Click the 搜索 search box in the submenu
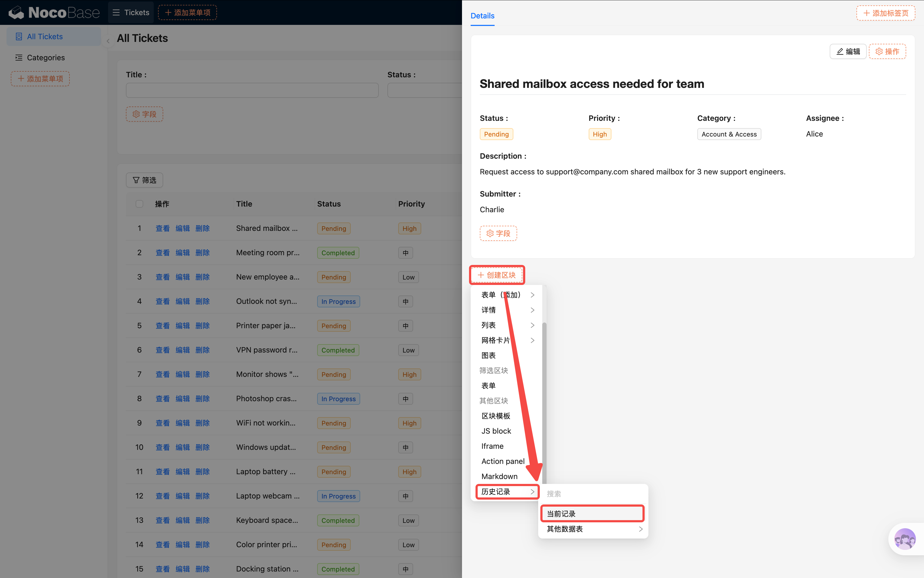This screenshot has width=924, height=578. 592,494
